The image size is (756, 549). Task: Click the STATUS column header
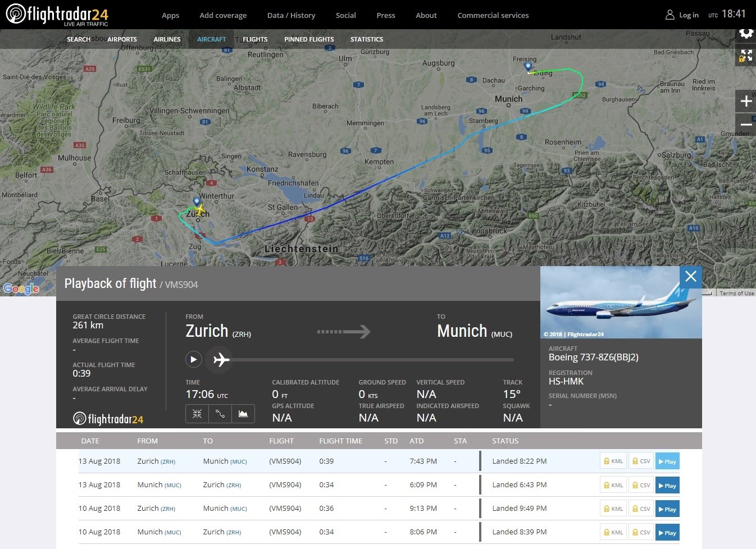tap(505, 441)
